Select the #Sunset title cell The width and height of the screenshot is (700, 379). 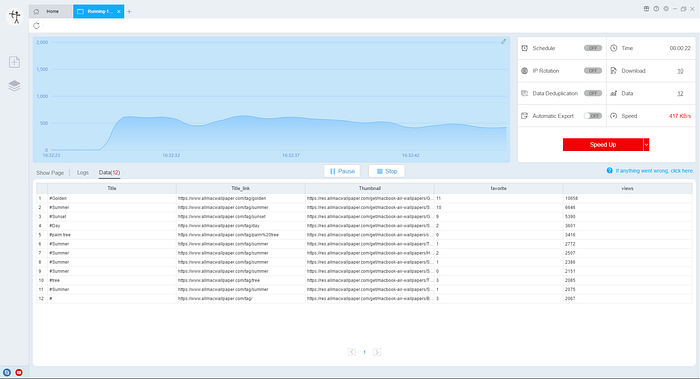coord(112,217)
